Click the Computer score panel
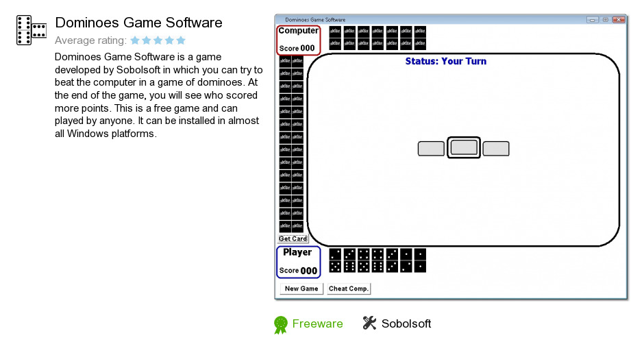The width and height of the screenshot is (644, 355). tap(299, 40)
